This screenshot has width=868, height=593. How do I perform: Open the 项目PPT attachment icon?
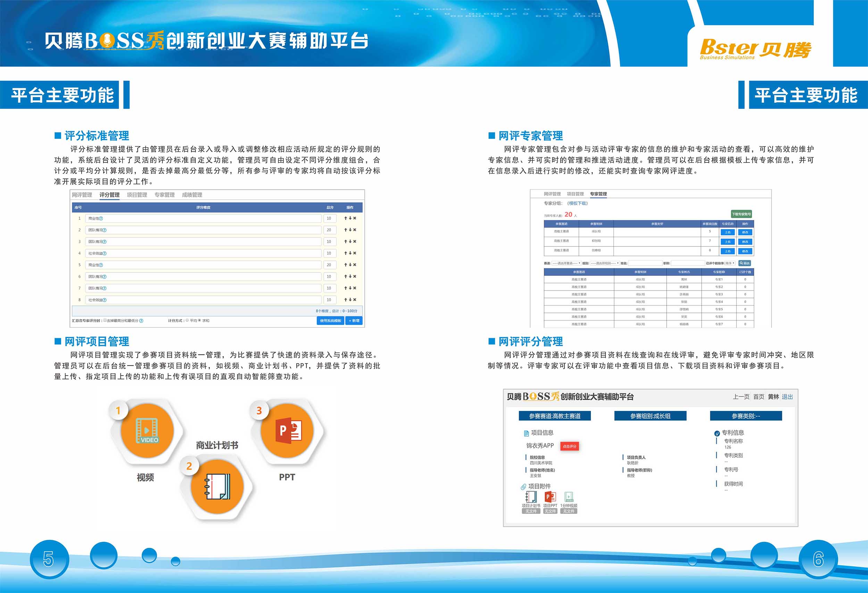[x=550, y=497]
